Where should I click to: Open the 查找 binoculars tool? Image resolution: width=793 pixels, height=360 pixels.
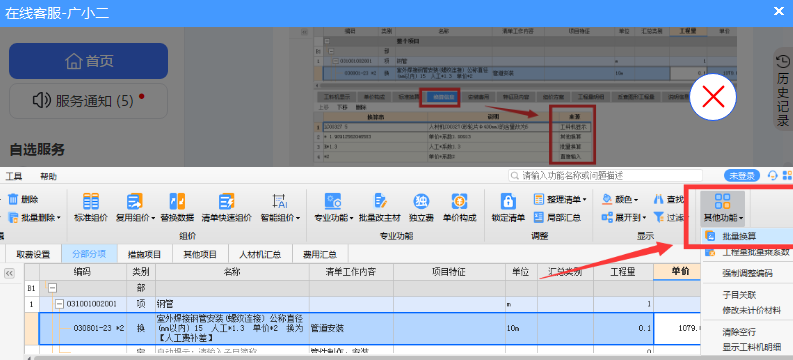(669, 199)
